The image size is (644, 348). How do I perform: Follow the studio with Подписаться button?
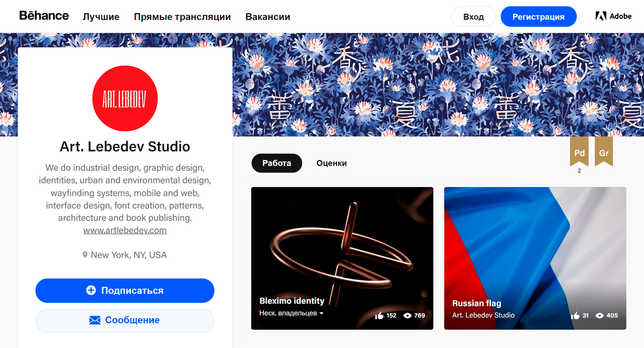(125, 291)
